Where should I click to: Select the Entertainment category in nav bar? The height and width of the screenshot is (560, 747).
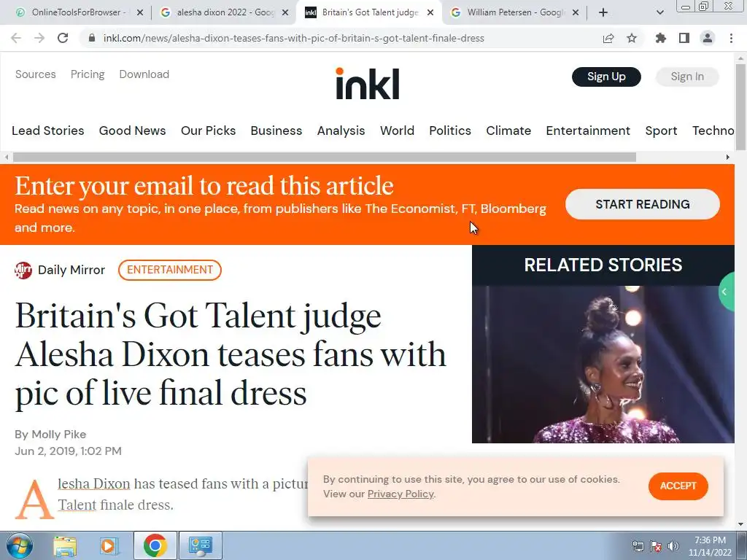588,131
